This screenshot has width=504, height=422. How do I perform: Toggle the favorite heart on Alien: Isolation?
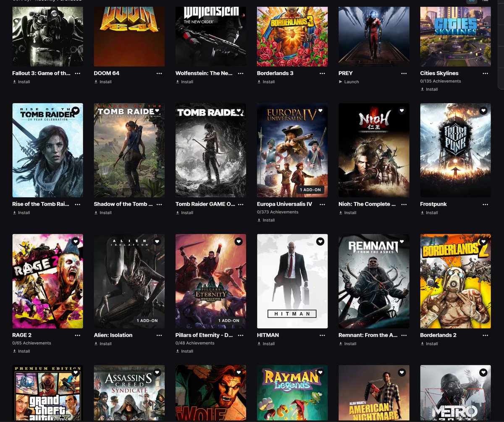pyautogui.click(x=157, y=241)
